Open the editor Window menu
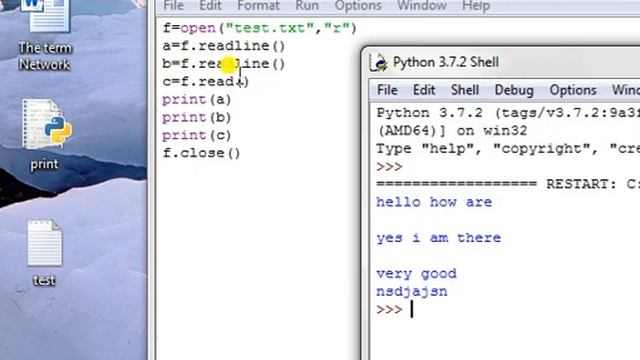The height and width of the screenshot is (360, 640). tap(422, 6)
